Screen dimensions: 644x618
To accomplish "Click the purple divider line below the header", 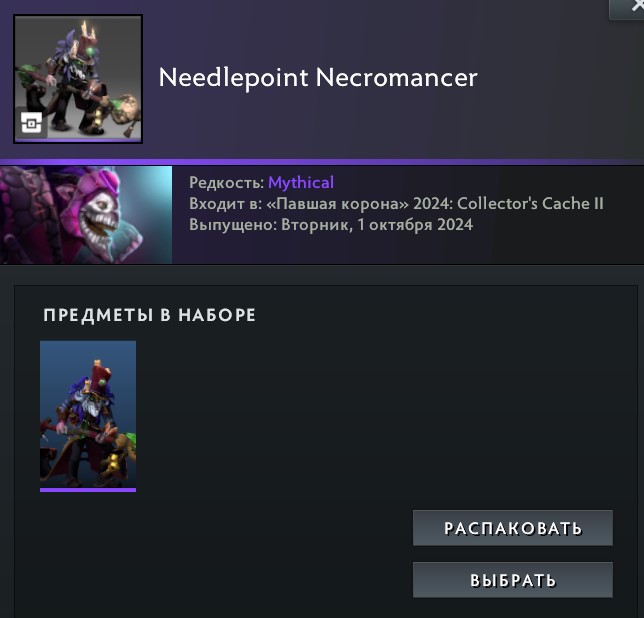I will [x=322, y=162].
